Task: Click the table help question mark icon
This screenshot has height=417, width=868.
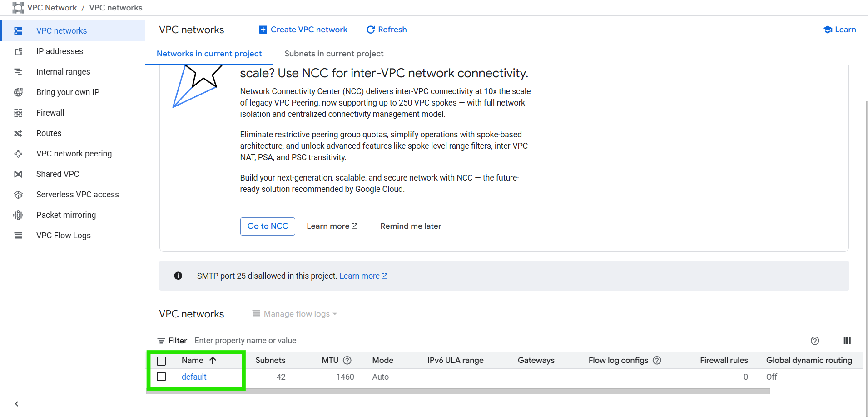Action: [x=815, y=341]
